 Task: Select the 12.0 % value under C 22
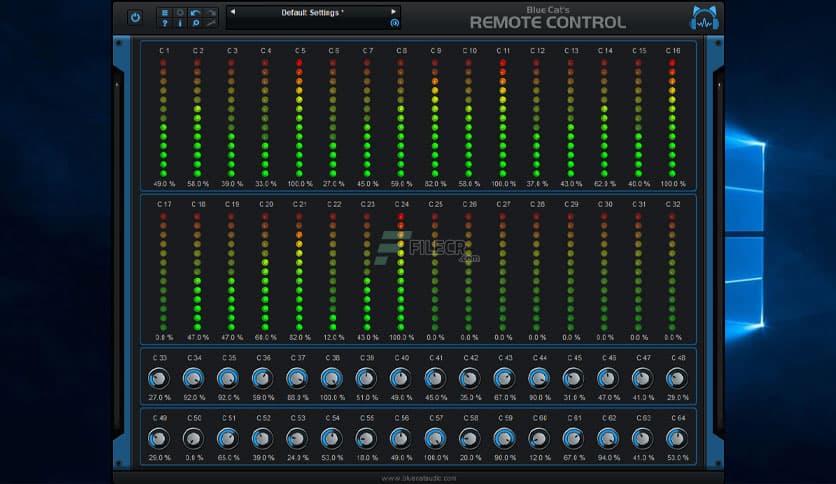coord(334,337)
